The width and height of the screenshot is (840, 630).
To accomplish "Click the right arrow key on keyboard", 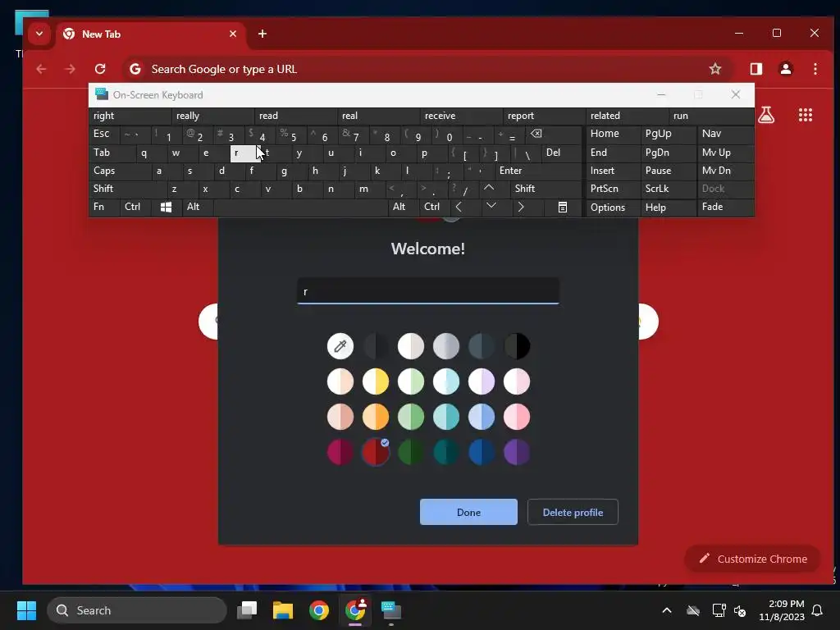I will pos(521,207).
